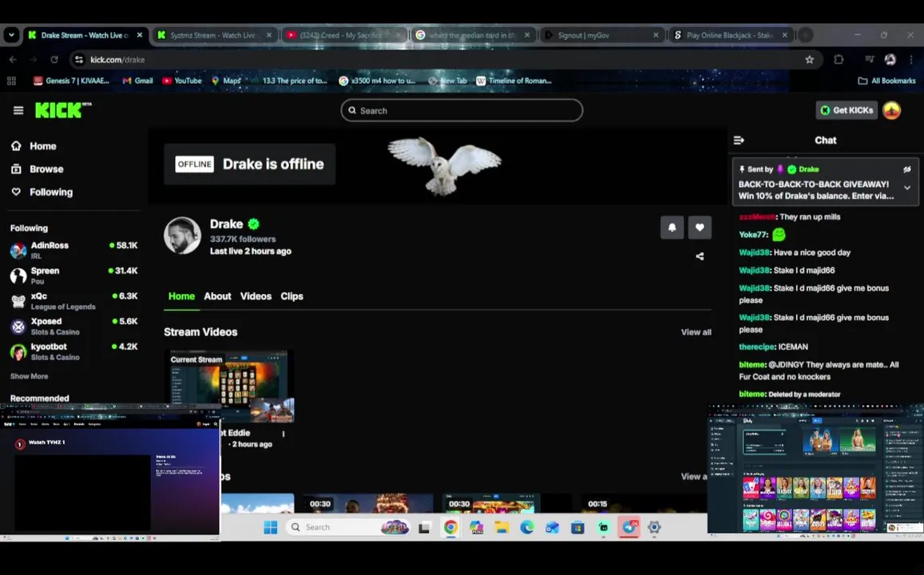
Task: Switch to Play Online Blackjack tab
Action: point(731,35)
